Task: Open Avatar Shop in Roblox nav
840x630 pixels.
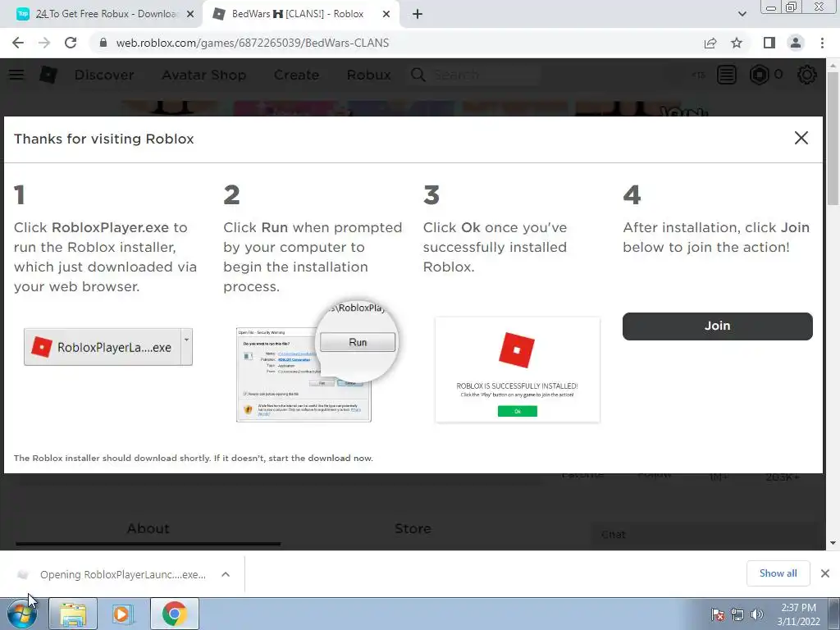Action: 203,75
